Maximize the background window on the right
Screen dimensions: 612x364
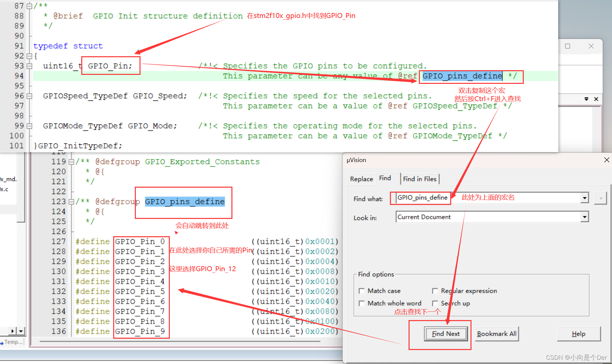coord(568,46)
